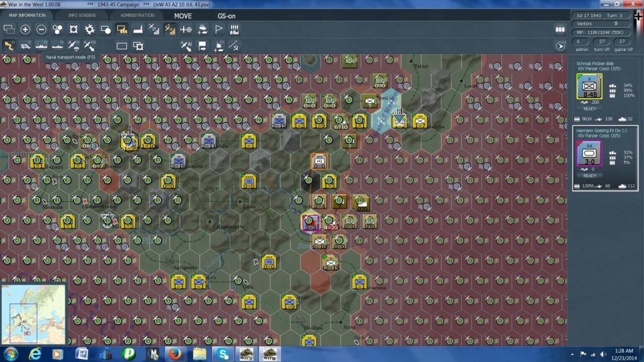This screenshot has width=644, height=362.
Task: Click the XIV Panzer Corps link under Schmalz
Action: pos(599,69)
